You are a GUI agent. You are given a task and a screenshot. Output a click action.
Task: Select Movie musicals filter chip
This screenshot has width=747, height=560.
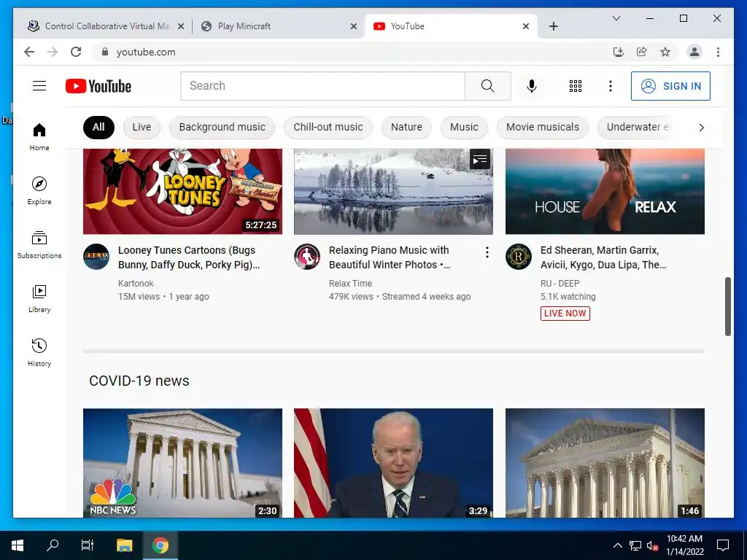pyautogui.click(x=543, y=127)
